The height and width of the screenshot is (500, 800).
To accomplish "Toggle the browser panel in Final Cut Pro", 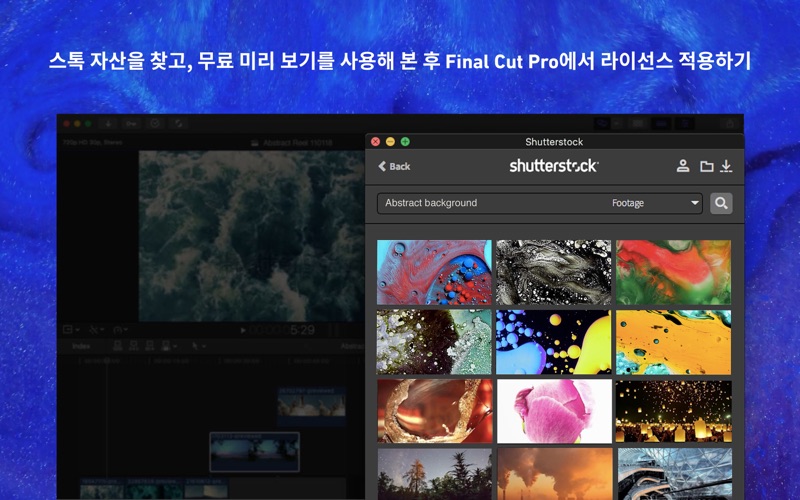I will pos(638,123).
